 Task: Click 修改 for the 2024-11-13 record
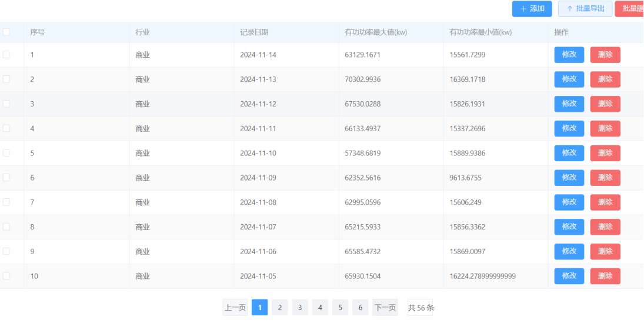pyautogui.click(x=569, y=79)
